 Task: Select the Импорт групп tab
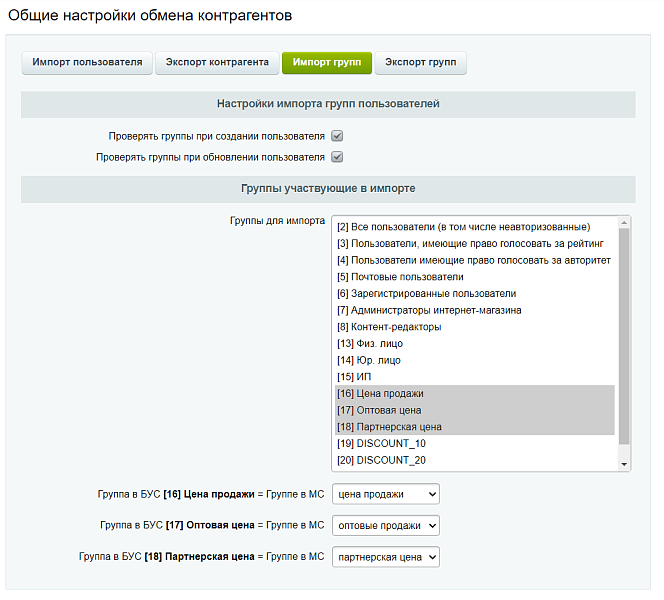coord(327,63)
